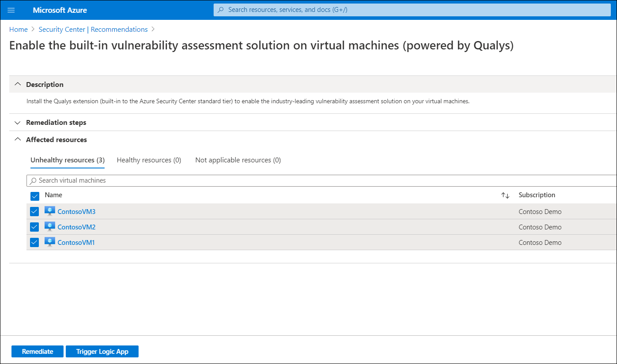The width and height of the screenshot is (617, 364).
Task: Collapse the Affected resources section
Action: point(18,139)
